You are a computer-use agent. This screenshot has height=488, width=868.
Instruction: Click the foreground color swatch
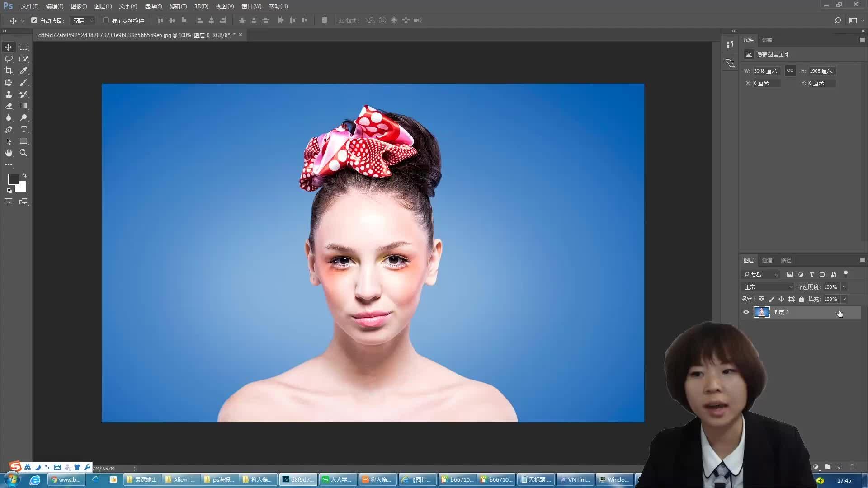coord(13,179)
